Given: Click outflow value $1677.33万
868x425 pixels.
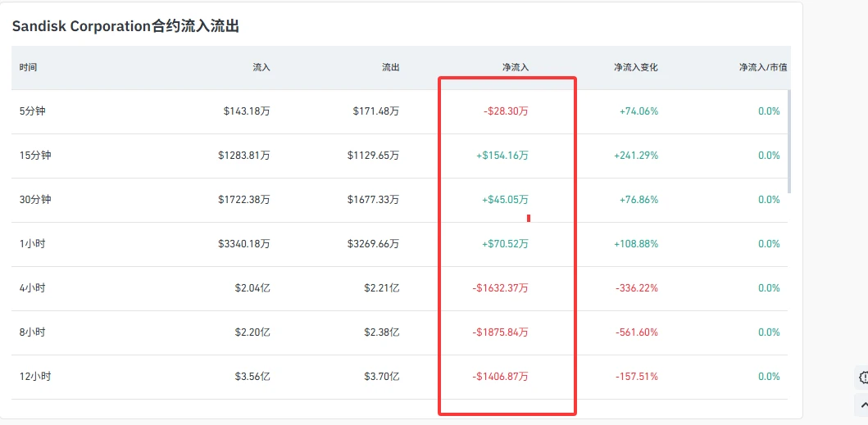Looking at the screenshot, I should coord(373,200).
